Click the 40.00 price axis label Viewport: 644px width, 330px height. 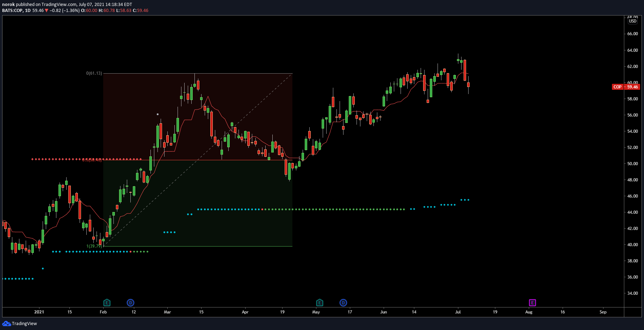point(632,245)
